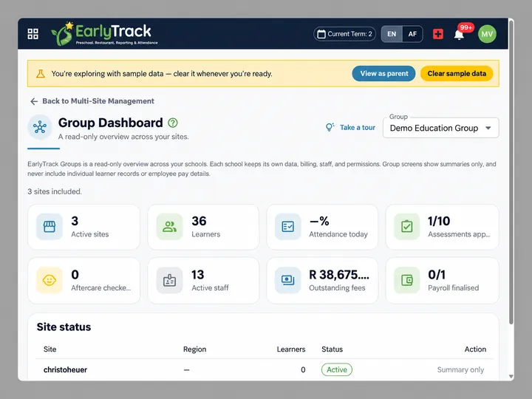This screenshot has width=532, height=399.
Task: Click the Status column header
Action: click(x=332, y=349)
